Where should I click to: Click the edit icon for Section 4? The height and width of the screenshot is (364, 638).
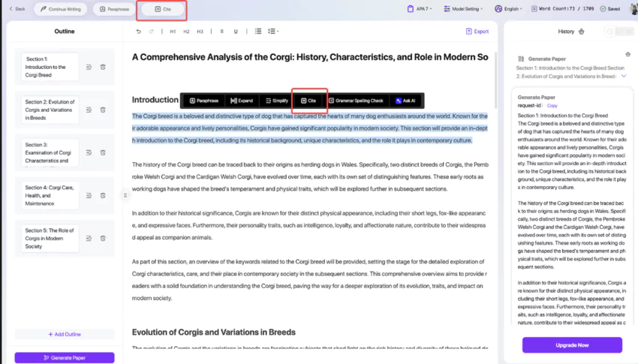89,196
